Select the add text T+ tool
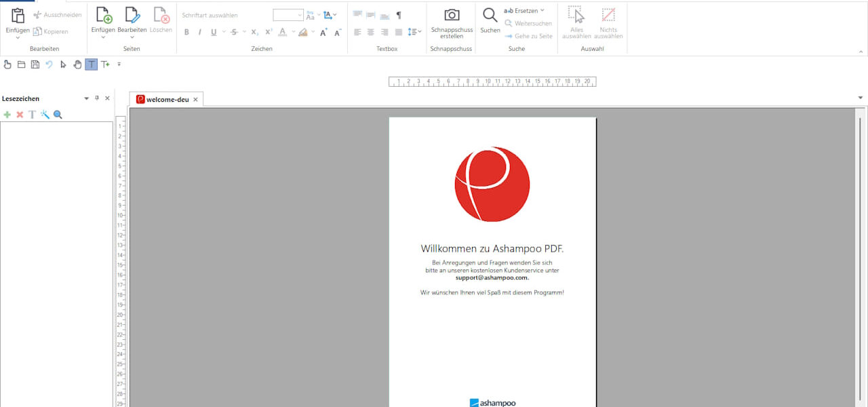Viewport: 868px width, 407px height. click(105, 64)
